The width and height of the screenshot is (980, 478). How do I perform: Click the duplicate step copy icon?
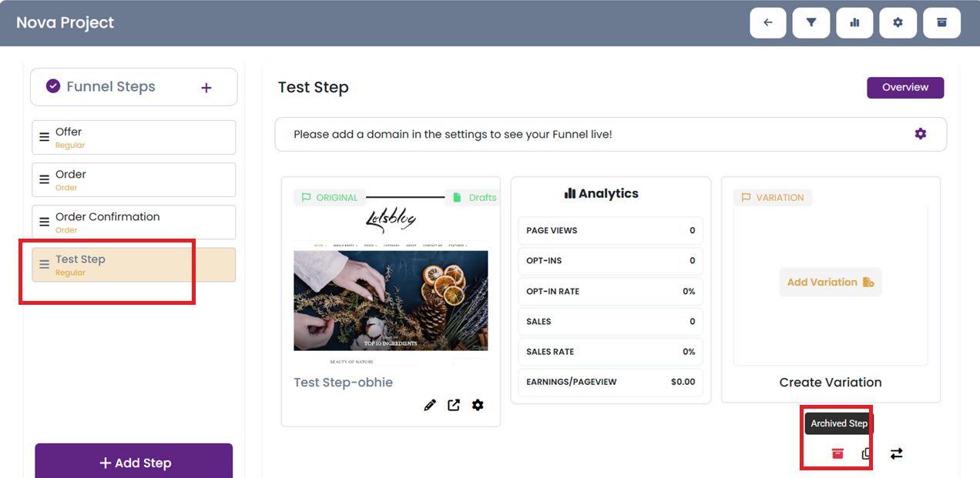point(867,453)
